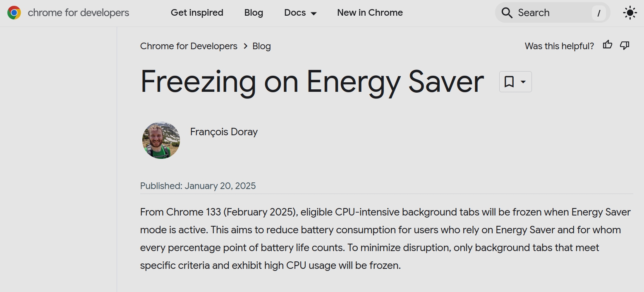Click the Freezing on Energy Saver heading
The image size is (644, 292).
click(312, 82)
